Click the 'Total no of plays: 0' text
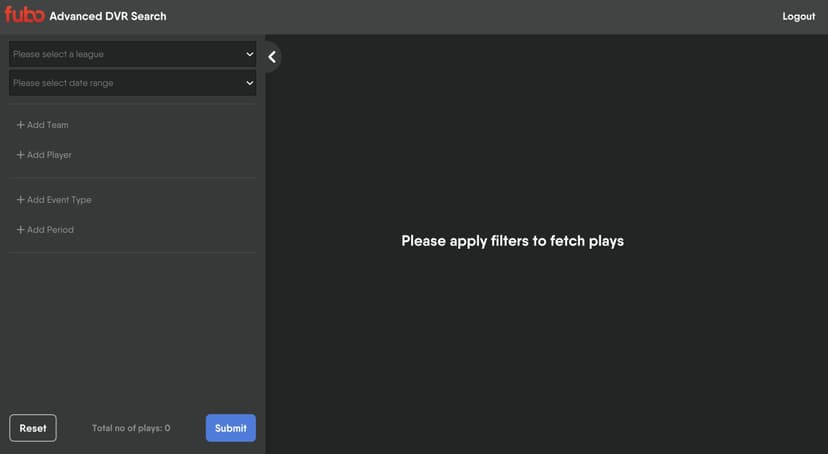828x454 pixels. pyautogui.click(x=131, y=428)
